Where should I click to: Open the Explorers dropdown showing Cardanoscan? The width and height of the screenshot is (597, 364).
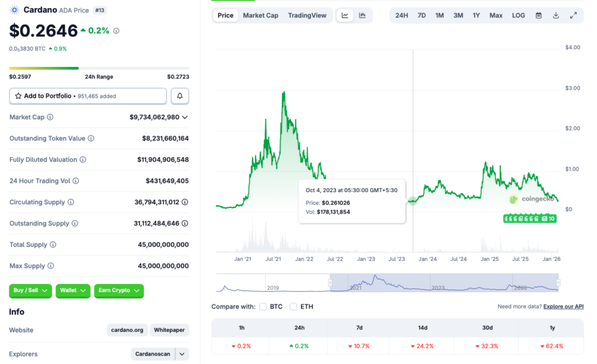tap(160, 354)
